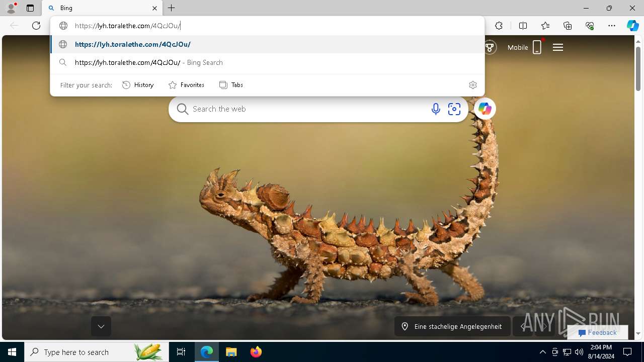Screen dimensions: 644x362
Task: Open the Collections icon
Action: [x=568, y=26]
